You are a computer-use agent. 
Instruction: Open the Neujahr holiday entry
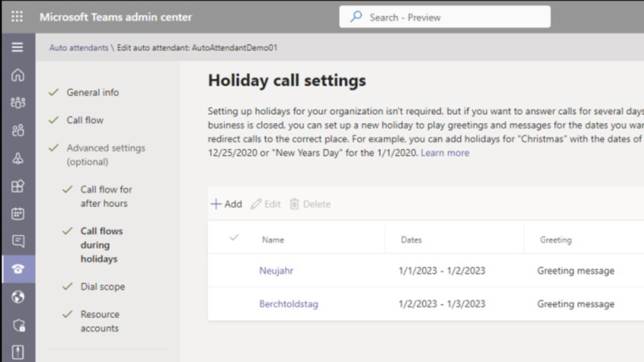pyautogui.click(x=276, y=271)
